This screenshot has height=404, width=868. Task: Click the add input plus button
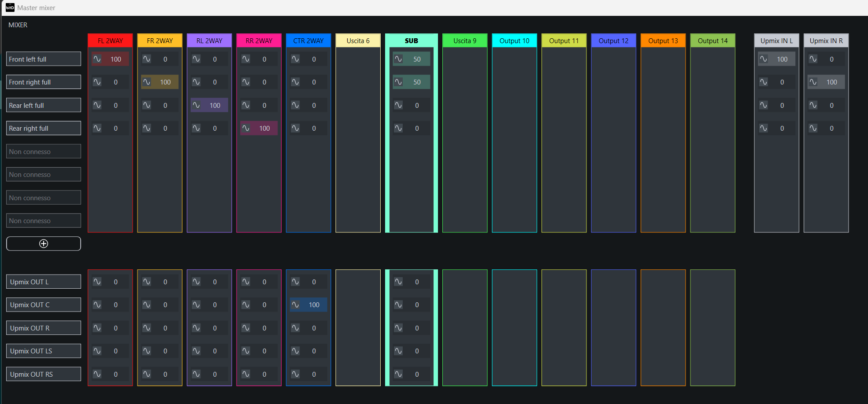(x=44, y=244)
